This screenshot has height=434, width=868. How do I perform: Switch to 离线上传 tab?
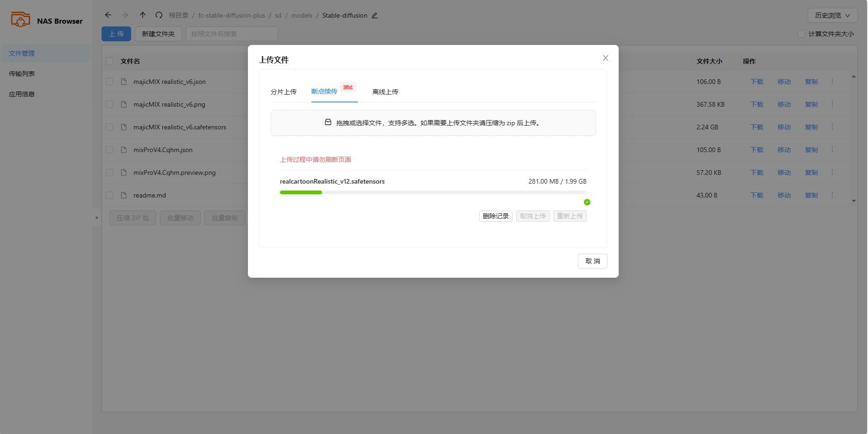tap(386, 92)
